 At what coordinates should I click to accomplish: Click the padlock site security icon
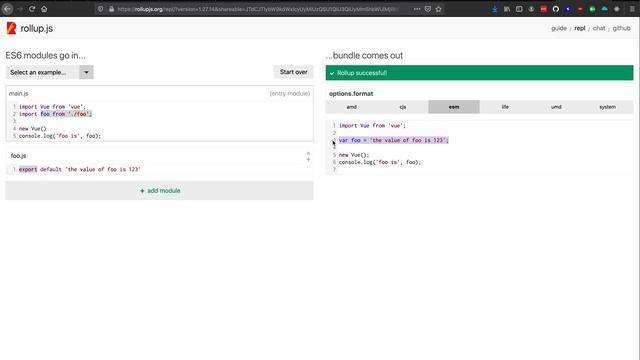point(111,9)
